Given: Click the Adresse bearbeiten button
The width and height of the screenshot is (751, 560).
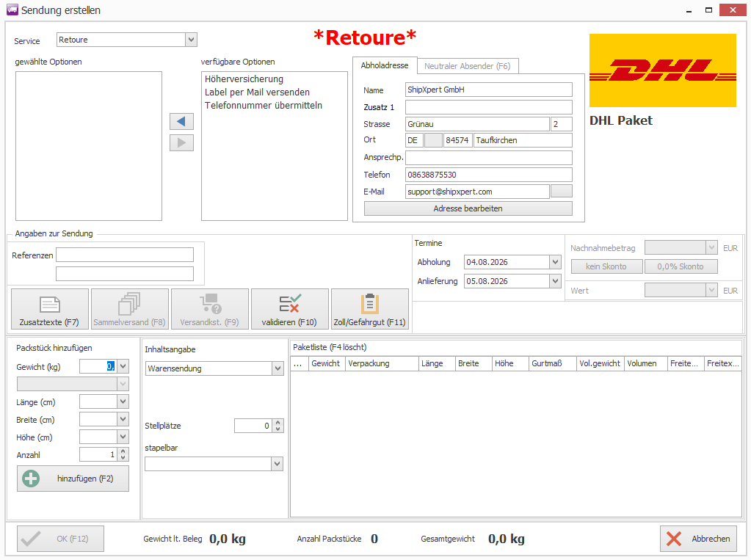Looking at the screenshot, I should point(468,208).
